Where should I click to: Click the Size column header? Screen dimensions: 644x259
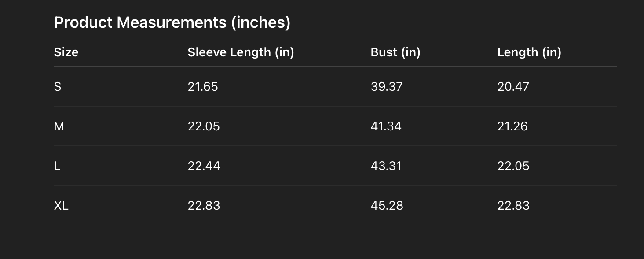(66, 52)
